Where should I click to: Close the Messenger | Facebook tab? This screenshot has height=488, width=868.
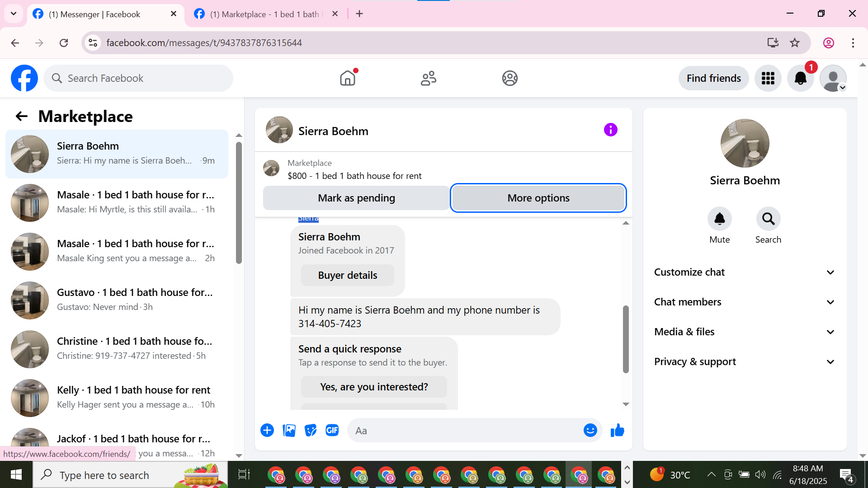(174, 14)
